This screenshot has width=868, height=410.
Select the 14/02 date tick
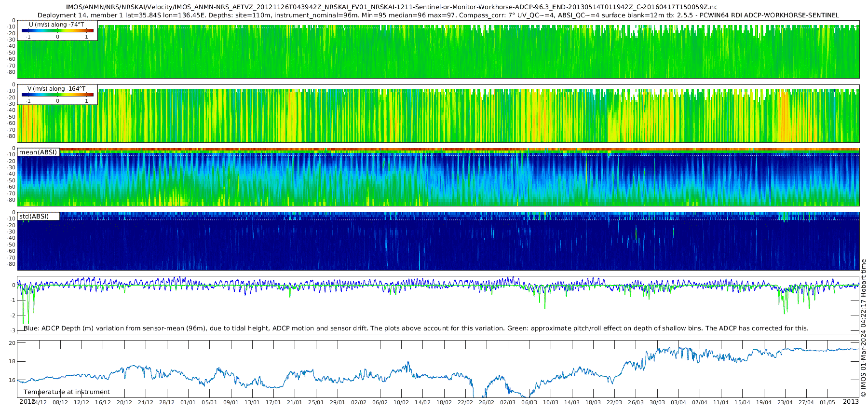[422, 402]
